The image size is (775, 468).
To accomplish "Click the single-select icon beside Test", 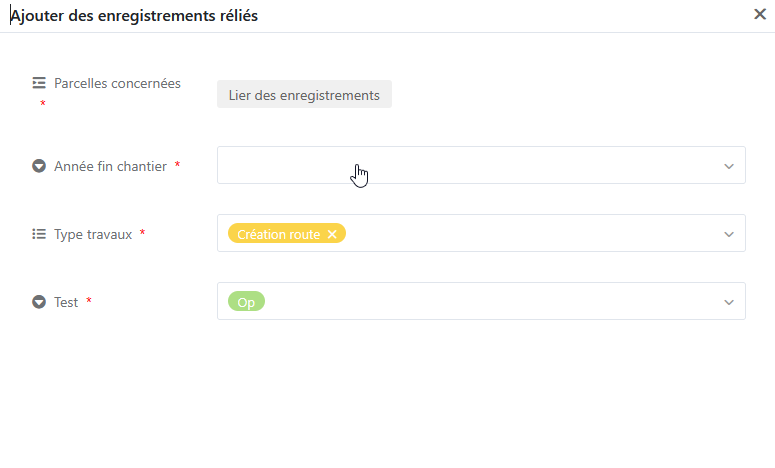I will tap(39, 302).
